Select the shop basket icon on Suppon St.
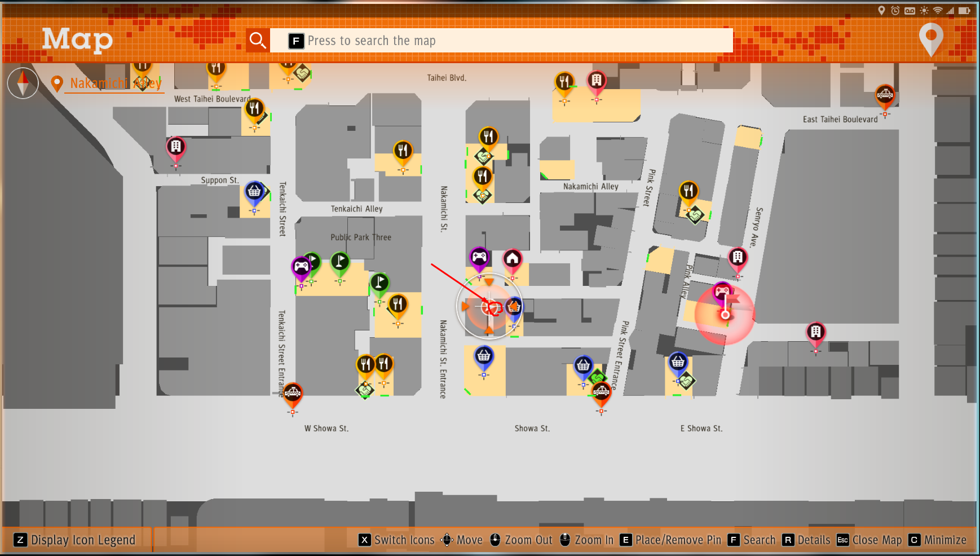Screen dimensions: 980x556 point(254,192)
